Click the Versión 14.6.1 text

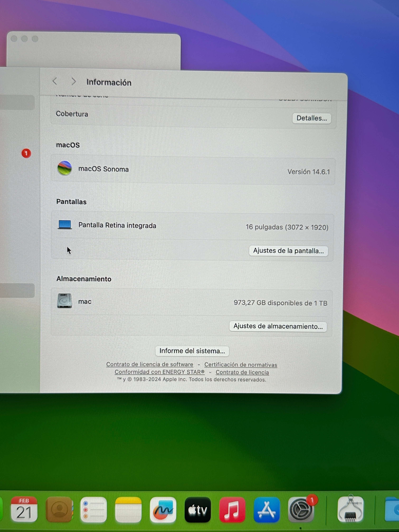[x=309, y=172]
